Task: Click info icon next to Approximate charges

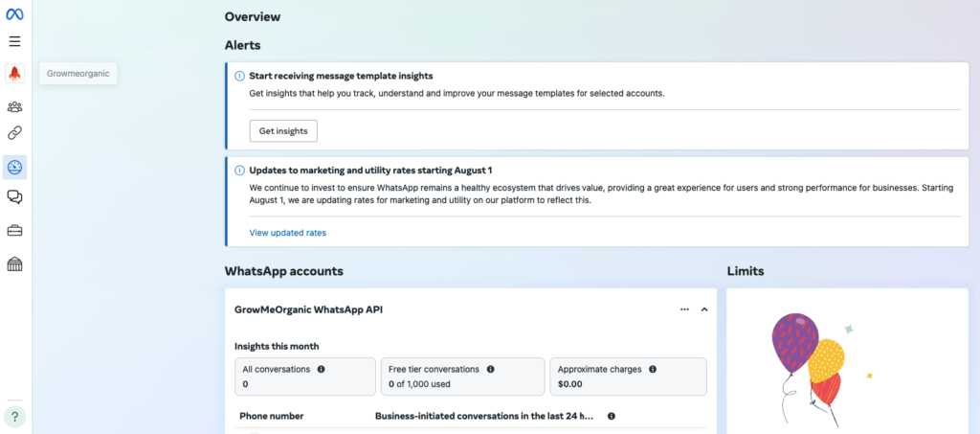Action: coord(653,370)
